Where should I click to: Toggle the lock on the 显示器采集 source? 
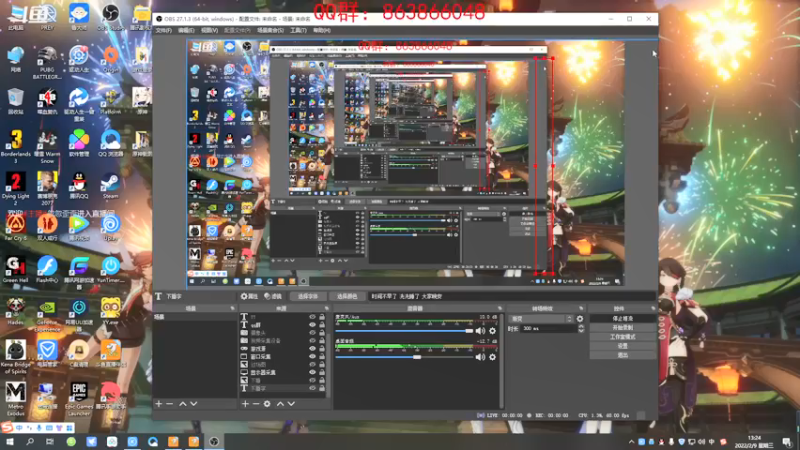click(x=322, y=372)
